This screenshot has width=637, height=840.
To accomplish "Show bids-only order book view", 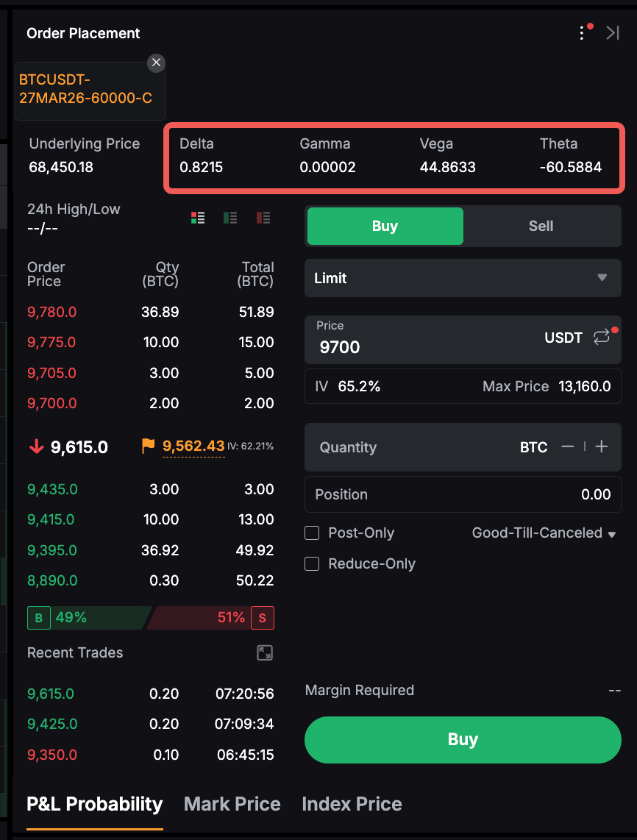I will click(x=230, y=218).
